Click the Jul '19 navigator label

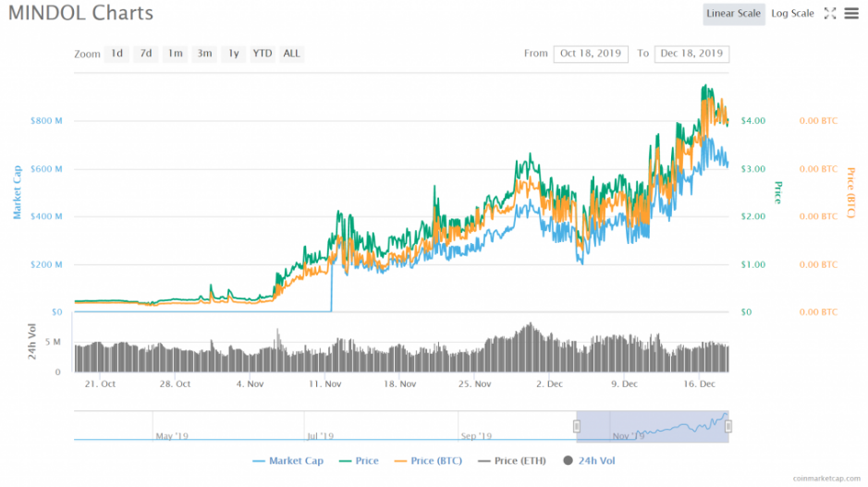(321, 436)
